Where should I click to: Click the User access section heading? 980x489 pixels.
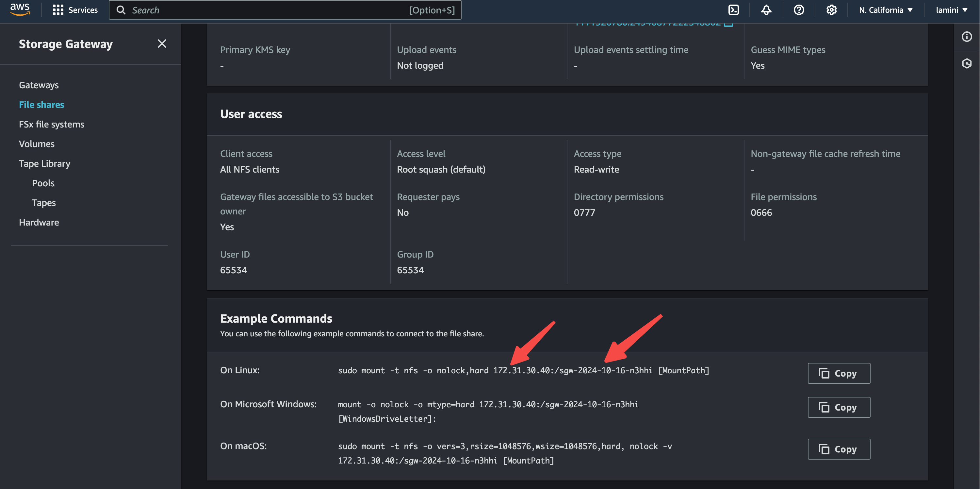(x=251, y=114)
